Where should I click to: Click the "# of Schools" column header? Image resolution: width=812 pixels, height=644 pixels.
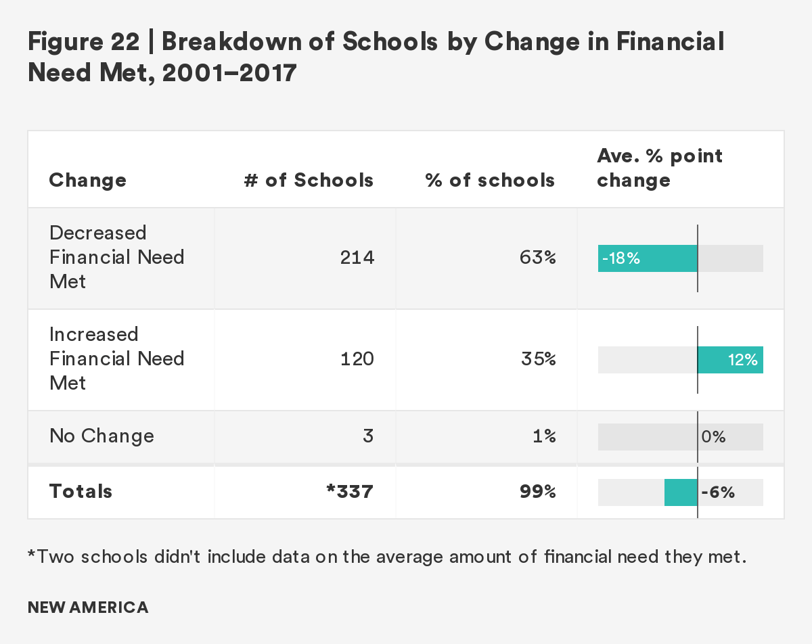click(309, 180)
